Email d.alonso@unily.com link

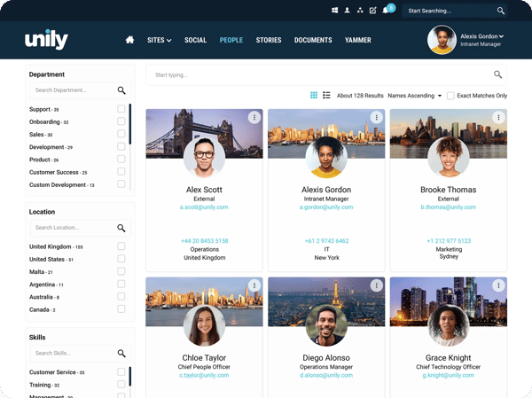pos(326,375)
